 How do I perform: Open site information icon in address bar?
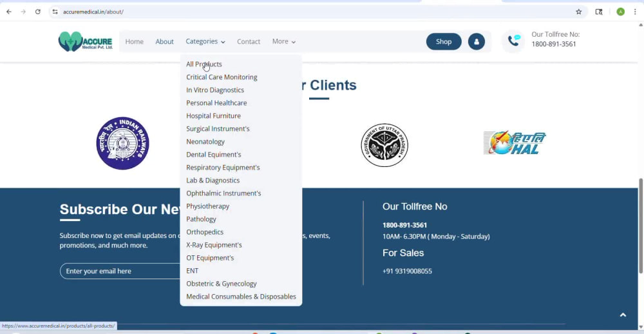[x=55, y=12]
